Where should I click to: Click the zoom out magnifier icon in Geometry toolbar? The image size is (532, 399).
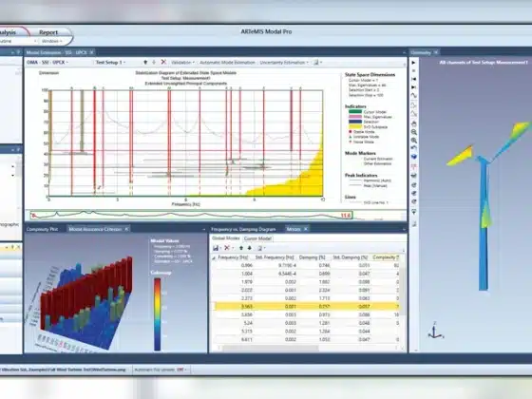[x=414, y=132]
